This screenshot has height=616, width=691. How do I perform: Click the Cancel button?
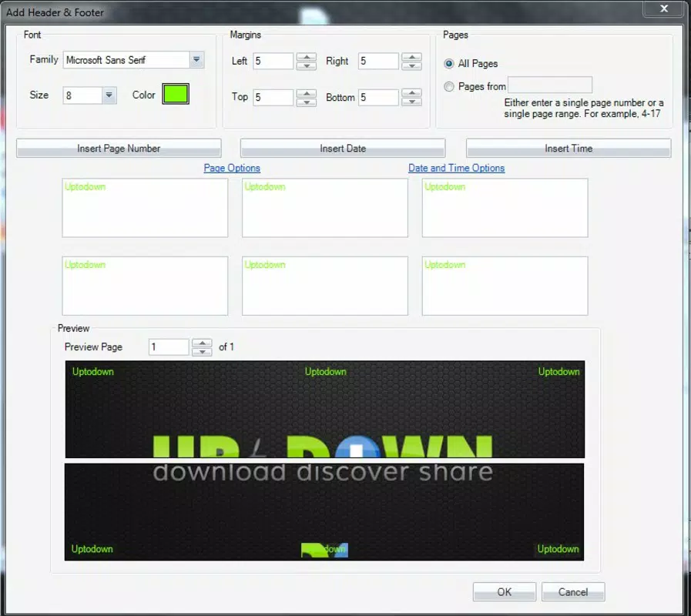click(x=573, y=592)
